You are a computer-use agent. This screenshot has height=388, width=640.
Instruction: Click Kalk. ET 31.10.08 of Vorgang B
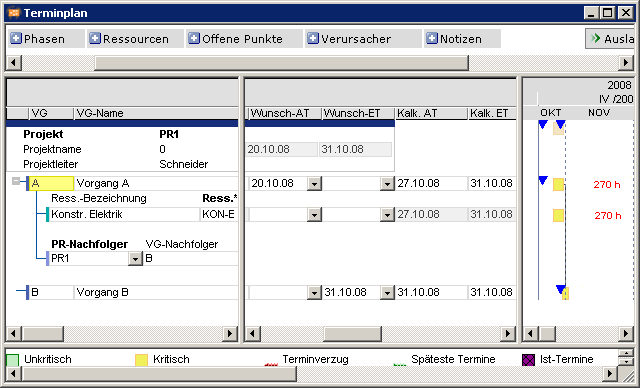492,293
